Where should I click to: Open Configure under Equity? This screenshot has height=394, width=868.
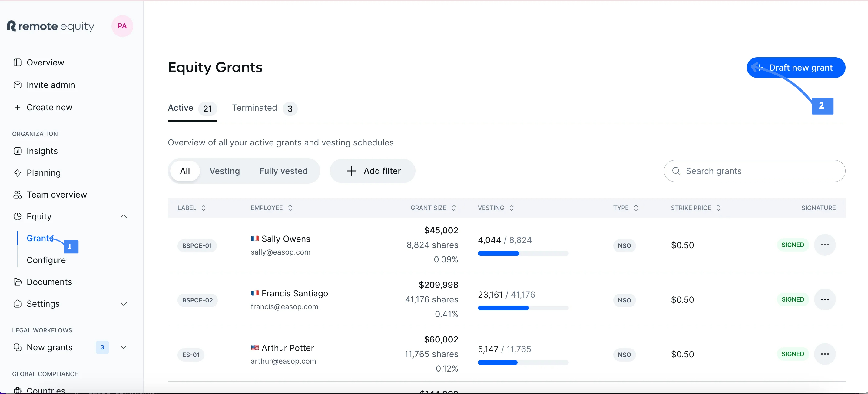click(46, 260)
